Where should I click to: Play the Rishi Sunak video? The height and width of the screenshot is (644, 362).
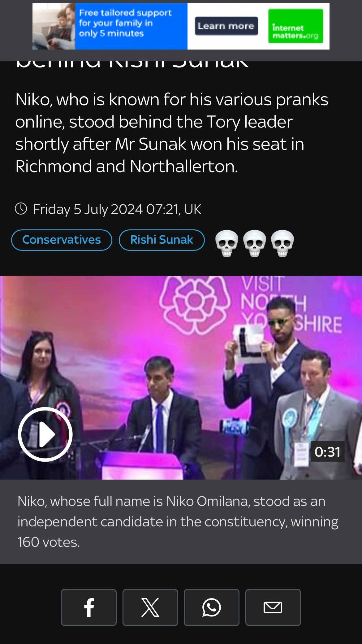[45, 434]
